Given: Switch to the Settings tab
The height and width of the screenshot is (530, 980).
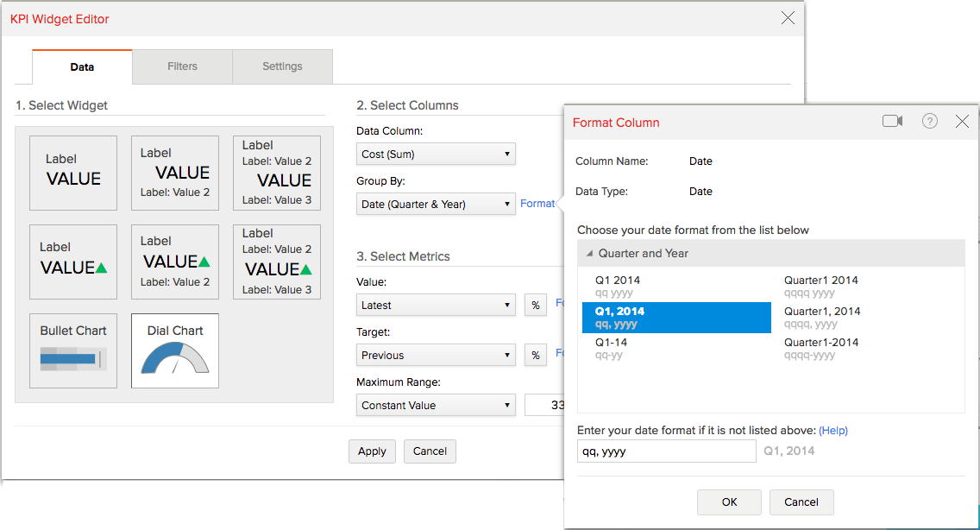Looking at the screenshot, I should click(282, 66).
